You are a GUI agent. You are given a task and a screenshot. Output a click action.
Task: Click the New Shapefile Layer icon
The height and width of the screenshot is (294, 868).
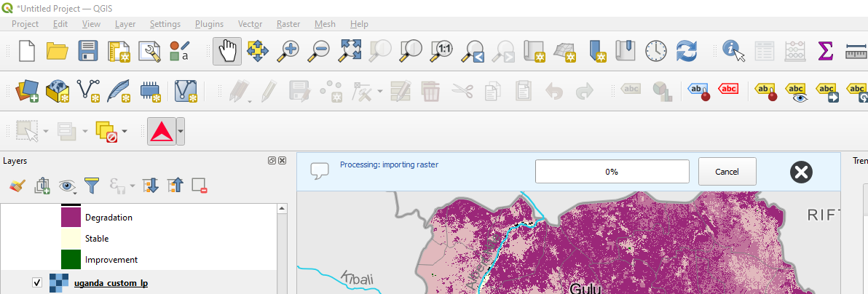point(88,91)
